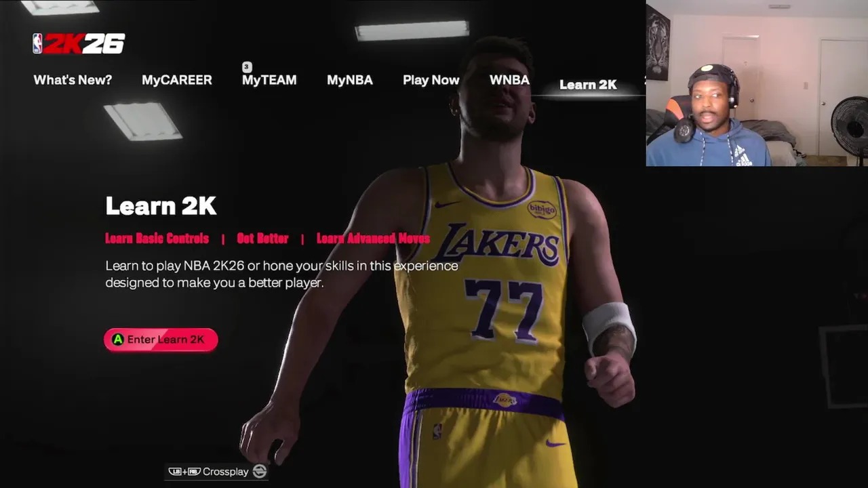Click the Learn 2K heading
Viewport: 868px width, 488px height.
point(161,206)
